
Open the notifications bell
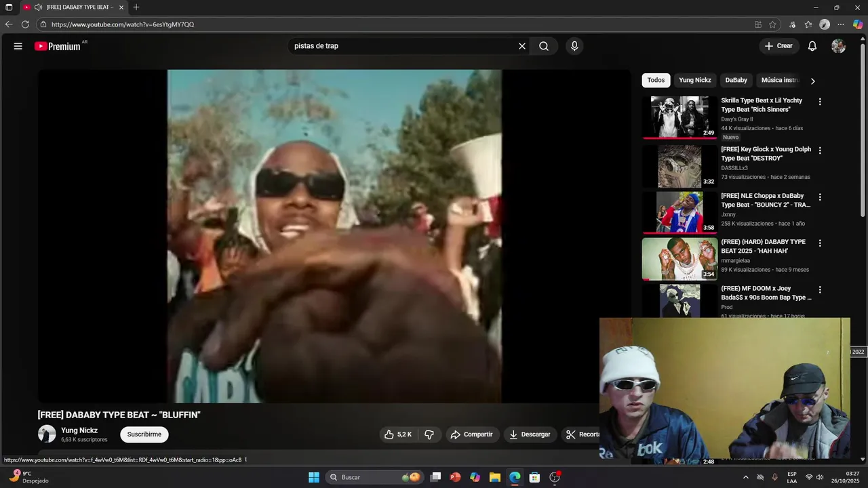pos(812,46)
